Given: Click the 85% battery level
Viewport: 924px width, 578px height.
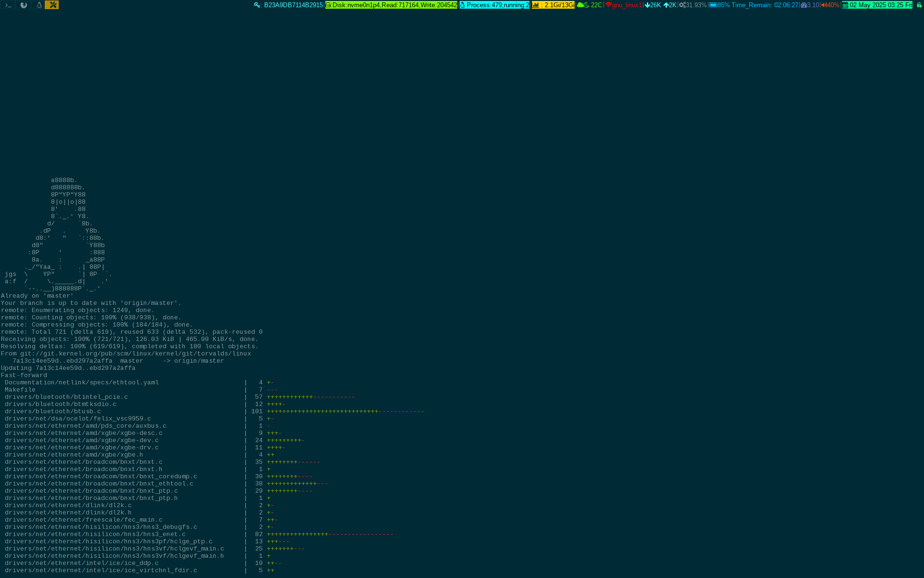Looking at the screenshot, I should coord(723,5).
